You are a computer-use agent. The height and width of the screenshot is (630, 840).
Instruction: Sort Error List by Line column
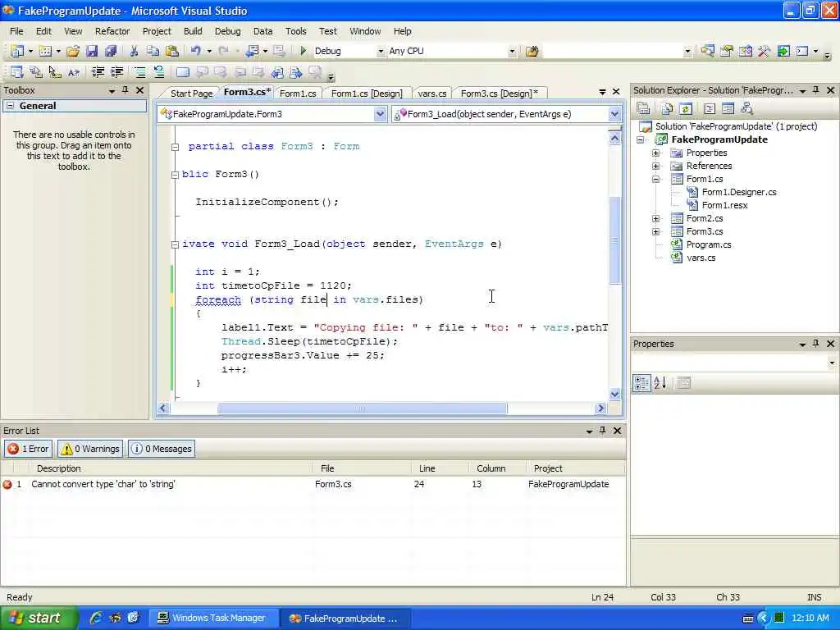(440, 468)
